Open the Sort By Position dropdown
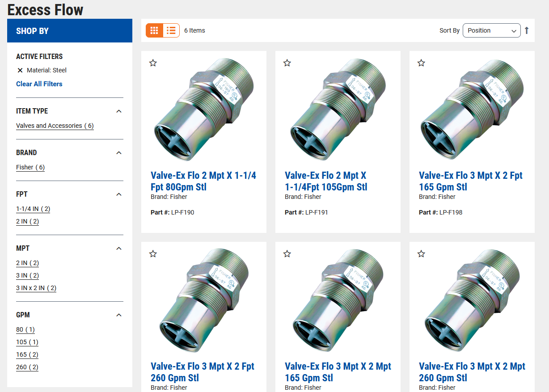549x392 pixels. [x=492, y=30]
